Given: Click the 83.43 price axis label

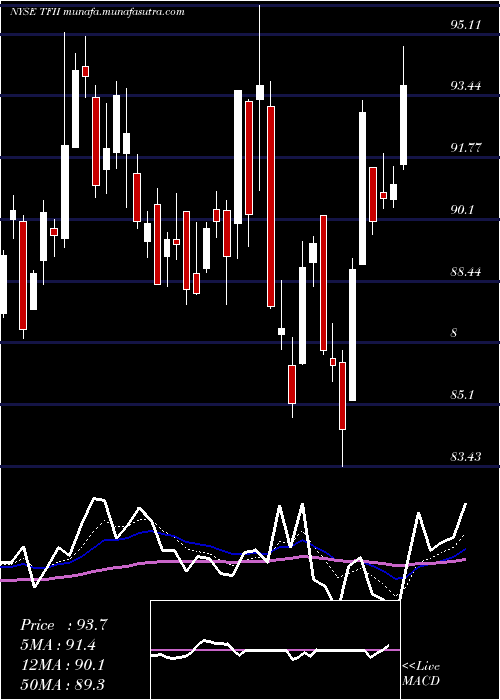Looking at the screenshot, I should 466,457.
